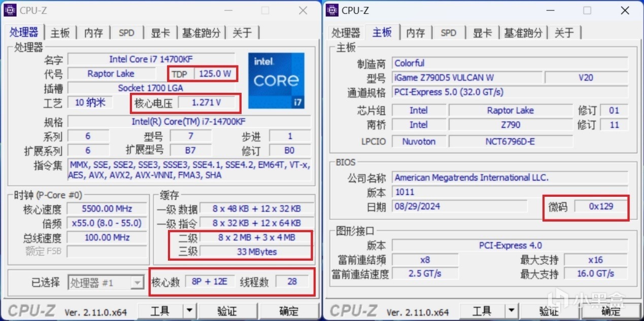
Task: Click the board version value V20
Action: pyautogui.click(x=586, y=78)
